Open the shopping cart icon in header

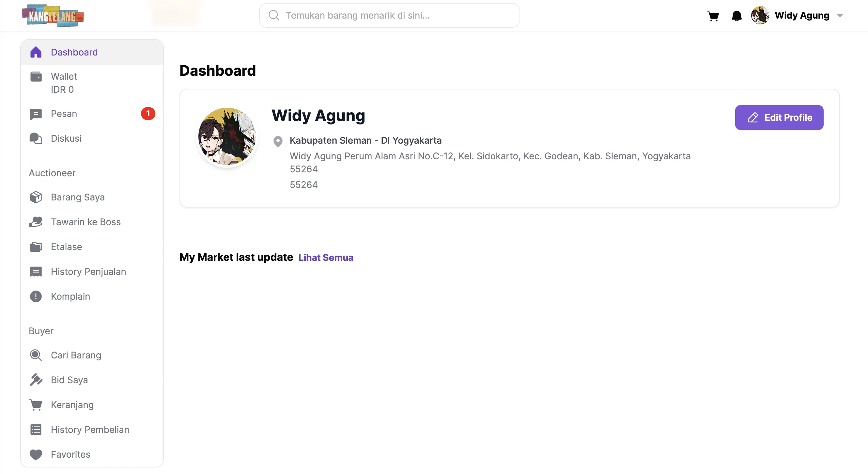pyautogui.click(x=713, y=16)
